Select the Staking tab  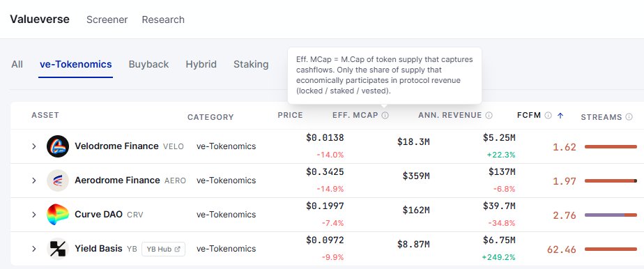click(251, 65)
